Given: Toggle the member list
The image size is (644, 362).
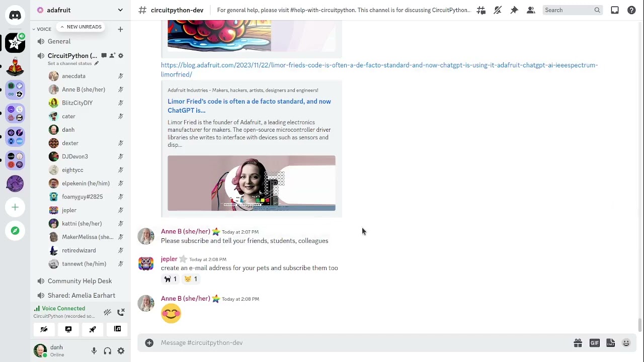Looking at the screenshot, I should click(x=531, y=10).
